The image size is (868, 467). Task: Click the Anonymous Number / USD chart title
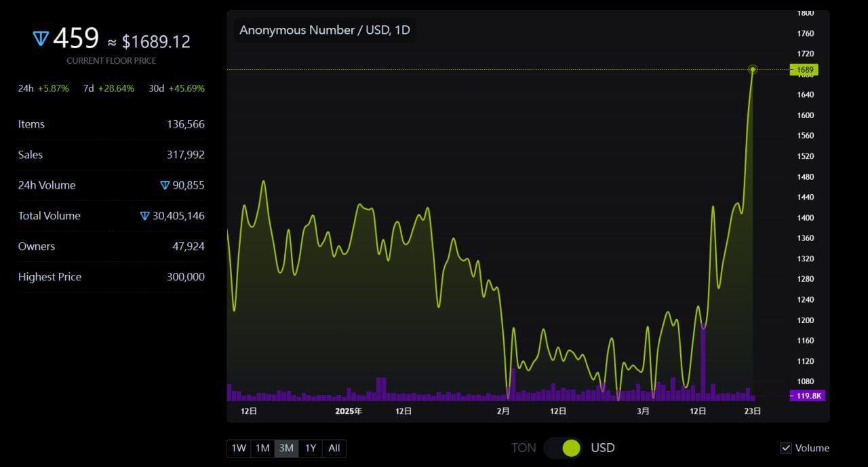pos(325,31)
